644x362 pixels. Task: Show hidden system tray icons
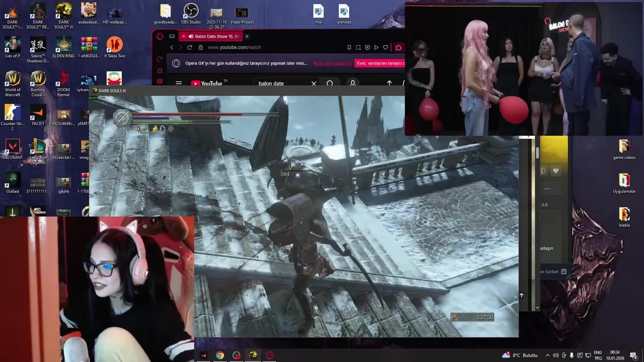pos(548,355)
